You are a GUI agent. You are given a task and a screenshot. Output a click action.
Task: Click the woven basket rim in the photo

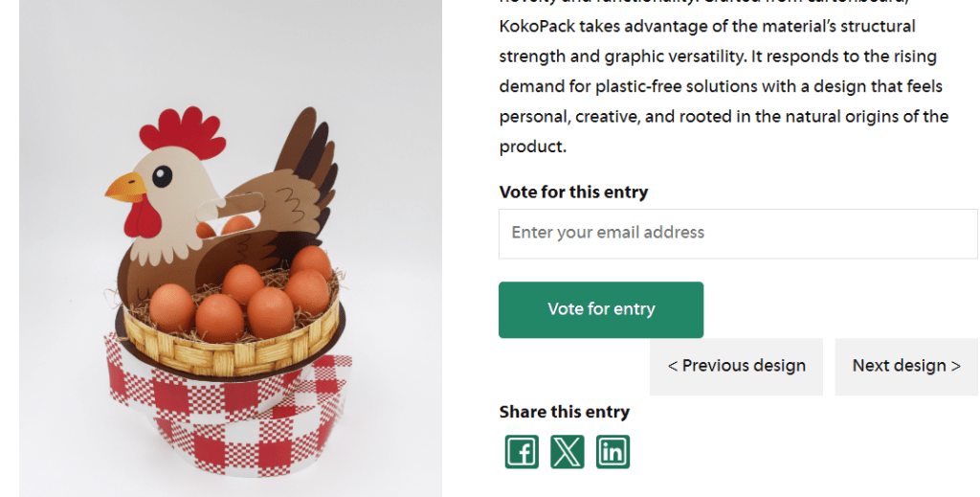tap(230, 356)
